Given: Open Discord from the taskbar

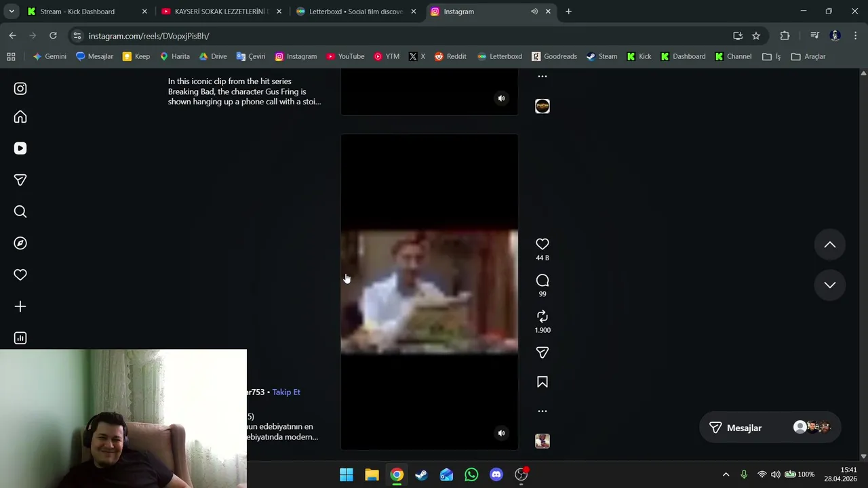Looking at the screenshot, I should [x=496, y=474].
